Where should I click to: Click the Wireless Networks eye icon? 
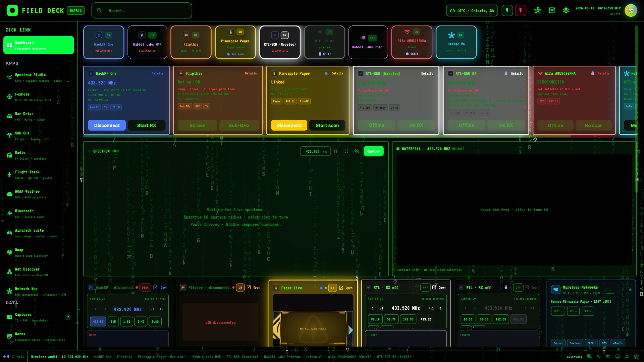(x=556, y=290)
